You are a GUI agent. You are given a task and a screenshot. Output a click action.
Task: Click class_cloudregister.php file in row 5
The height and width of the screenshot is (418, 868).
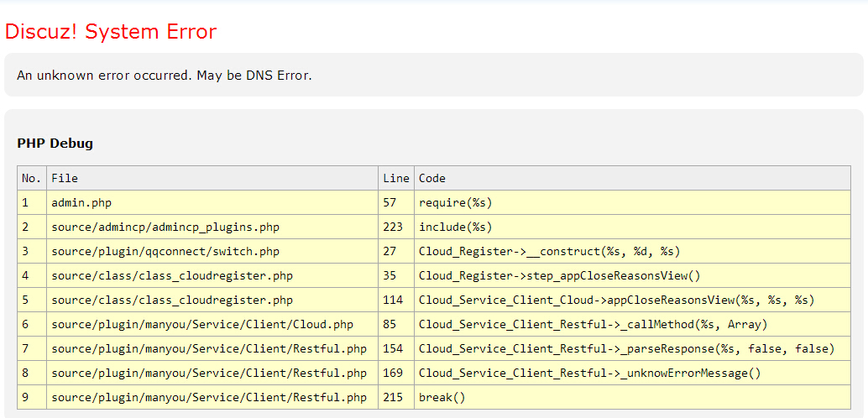click(212, 300)
